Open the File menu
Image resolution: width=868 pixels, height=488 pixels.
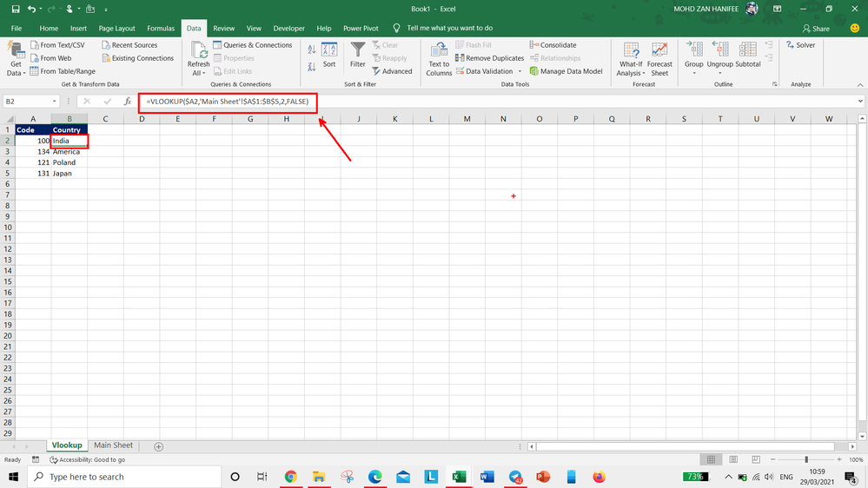coord(17,28)
